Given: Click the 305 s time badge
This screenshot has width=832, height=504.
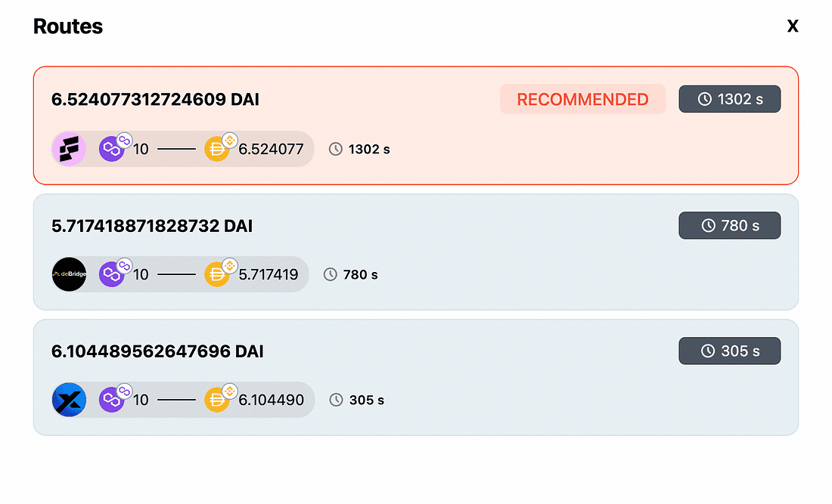Looking at the screenshot, I should tap(729, 351).
